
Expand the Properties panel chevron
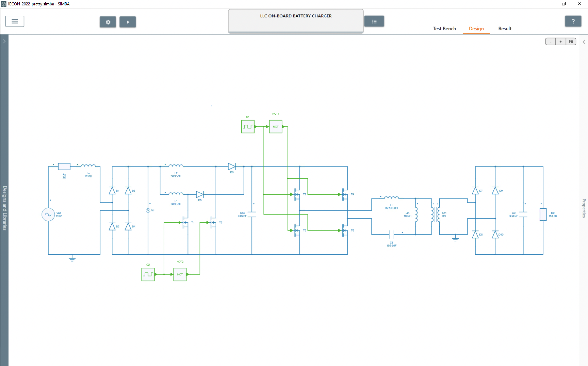point(584,42)
